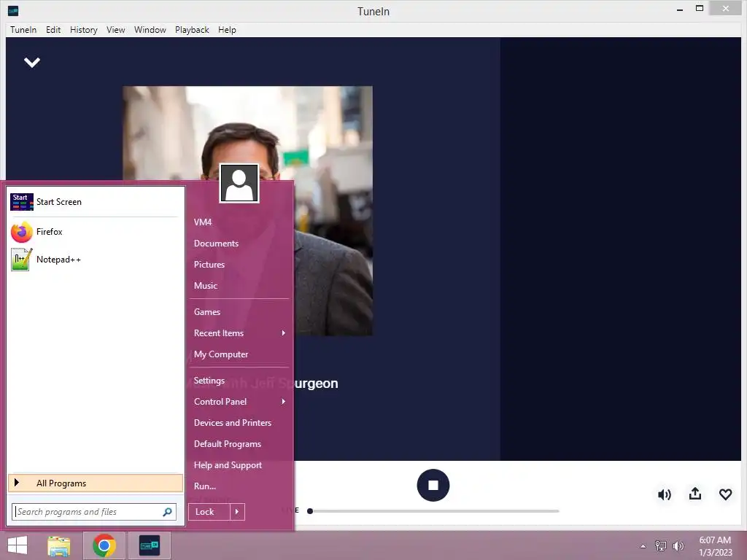Click the TuneIn taskbar icon
Screen dimensions: 747x560
(x=149, y=545)
